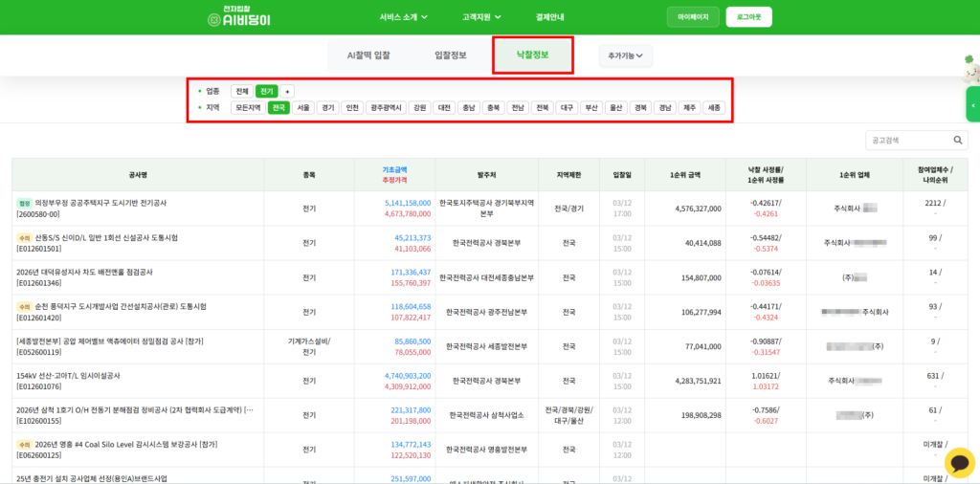Viewport: 980px width, 484px height.
Task: Open 결제안내 page link
Action: click(550, 17)
